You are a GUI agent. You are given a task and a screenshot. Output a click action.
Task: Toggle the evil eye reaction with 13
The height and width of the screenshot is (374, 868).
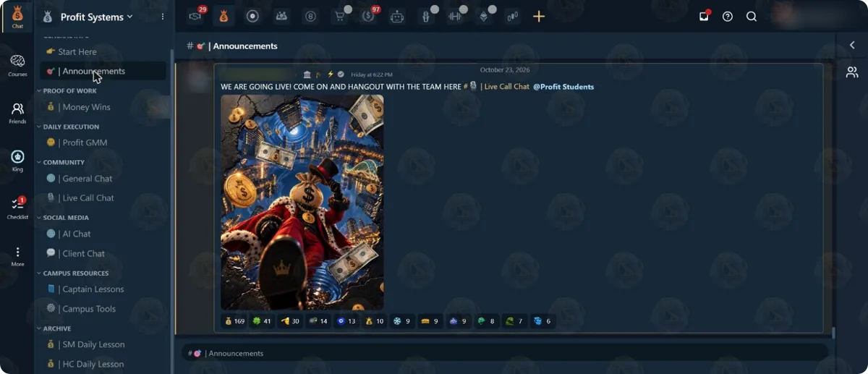pyautogui.click(x=346, y=321)
